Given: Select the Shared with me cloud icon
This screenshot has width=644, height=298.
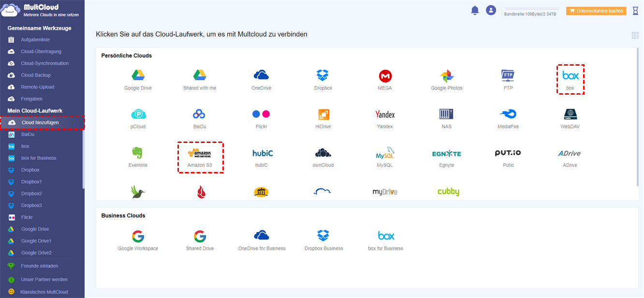Looking at the screenshot, I should click(x=200, y=80).
